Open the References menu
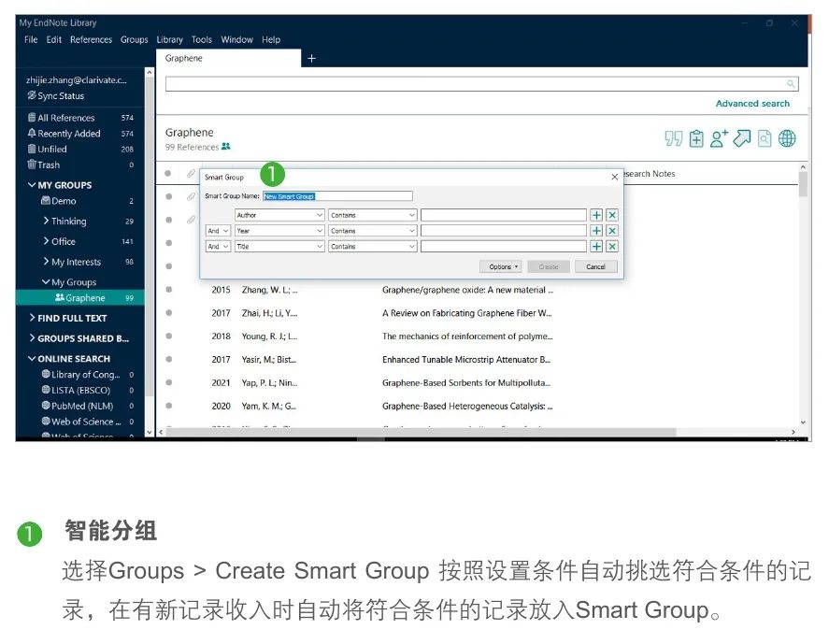829x644 pixels. coord(91,39)
